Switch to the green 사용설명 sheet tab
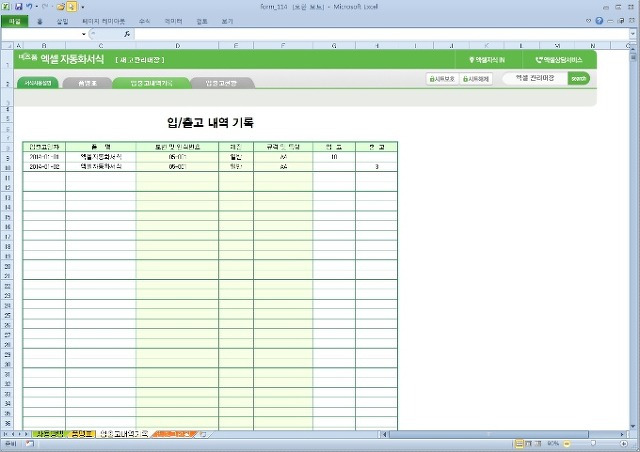 [x=49, y=434]
